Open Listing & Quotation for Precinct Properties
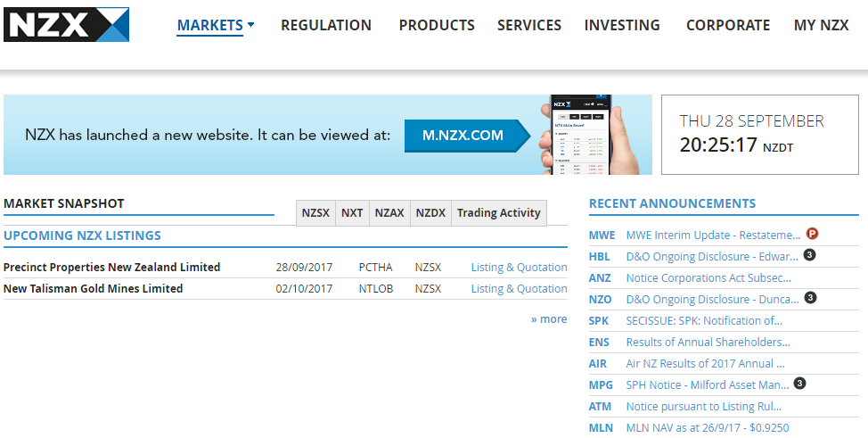868x438 pixels. pos(519,268)
